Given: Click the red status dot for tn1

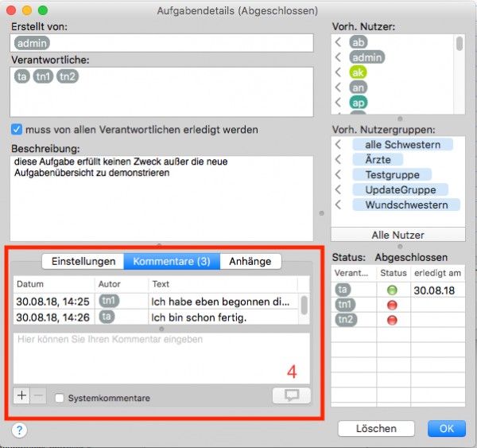Looking at the screenshot, I should 392,305.
